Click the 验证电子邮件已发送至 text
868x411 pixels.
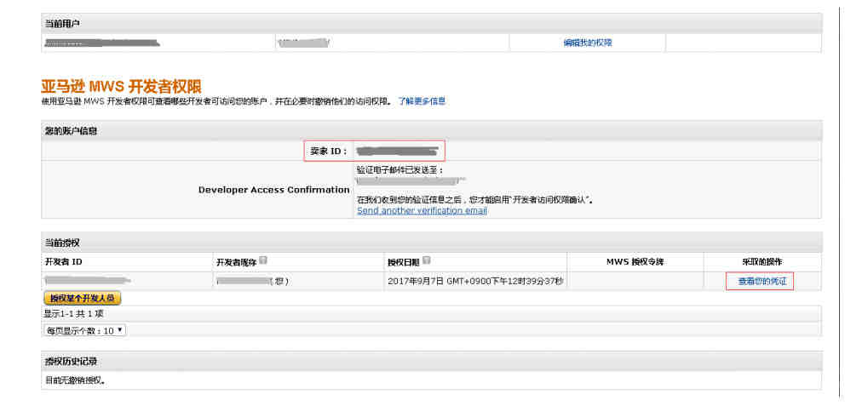pyautogui.click(x=400, y=170)
